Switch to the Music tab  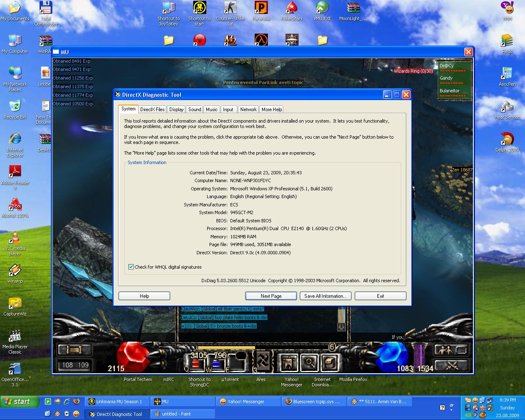click(212, 110)
